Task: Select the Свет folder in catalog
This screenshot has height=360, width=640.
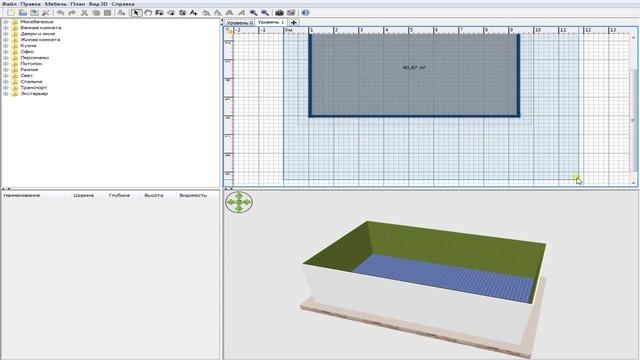Action: (27, 76)
